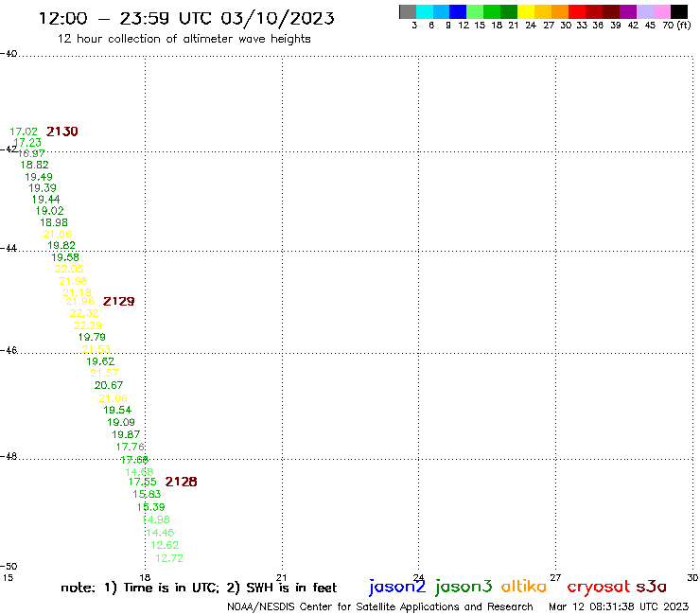Click the subtitle '12 hour collection of altimeter wave heights'
This screenshot has height=615, width=700.
point(184,39)
